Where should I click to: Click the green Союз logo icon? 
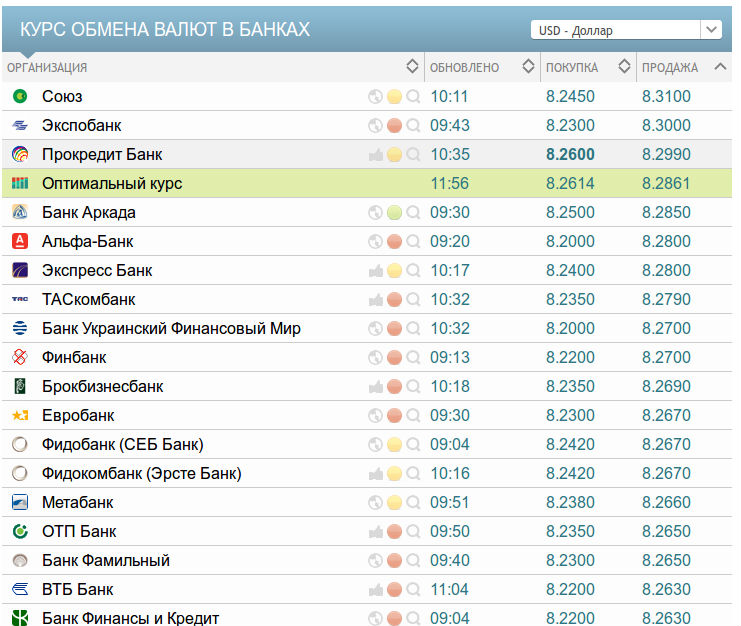point(20,96)
